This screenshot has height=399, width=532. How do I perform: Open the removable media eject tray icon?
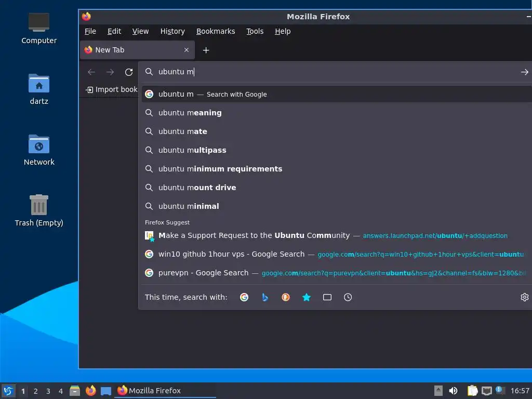[x=438, y=391]
